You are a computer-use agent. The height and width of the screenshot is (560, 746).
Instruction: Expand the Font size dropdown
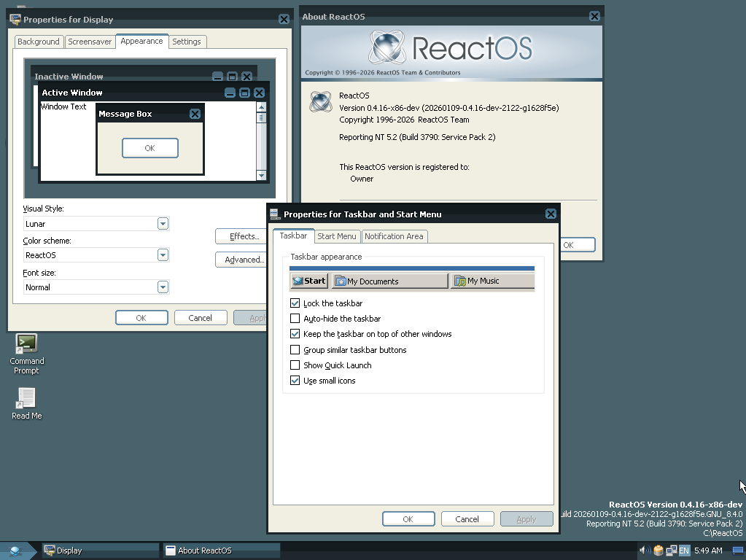(163, 287)
